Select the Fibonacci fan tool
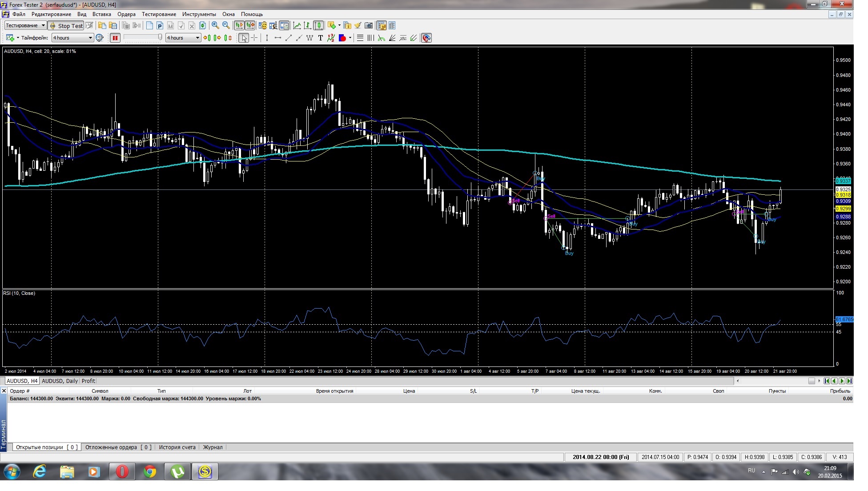The width and height of the screenshot is (868, 491). pyautogui.click(x=392, y=38)
